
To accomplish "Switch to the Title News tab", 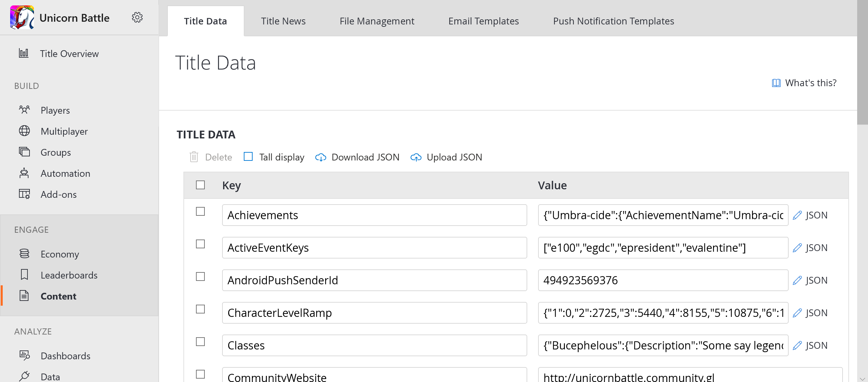I will [283, 21].
